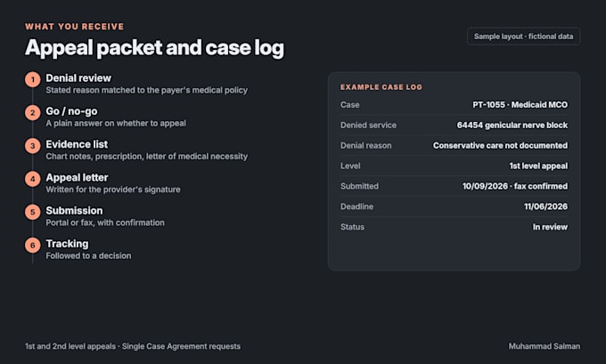Select the 'In review' status value

551,227
